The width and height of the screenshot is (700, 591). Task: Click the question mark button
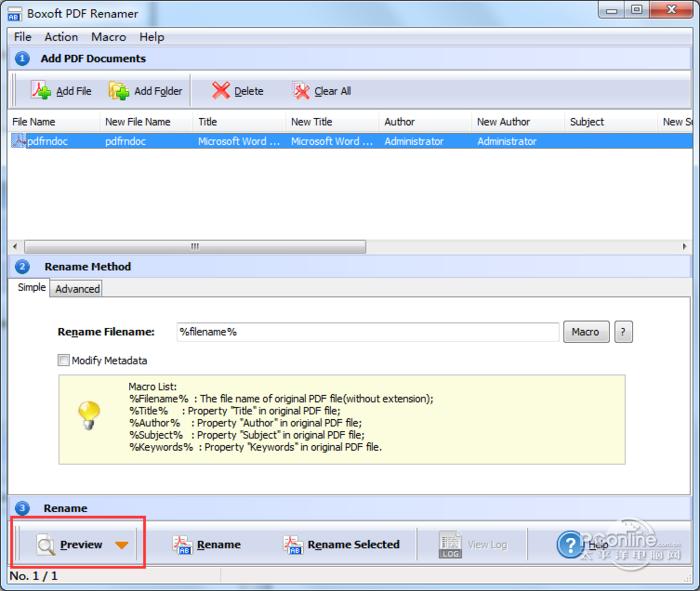point(623,332)
